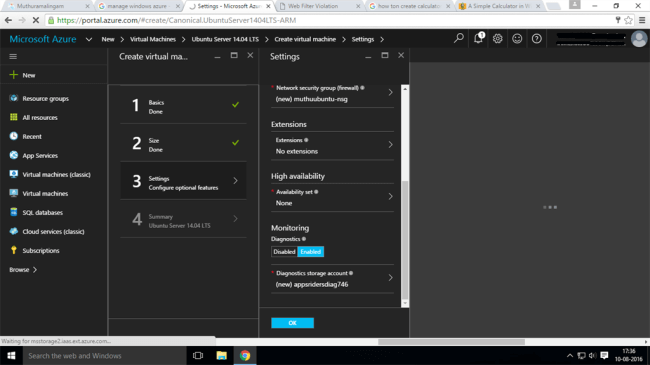Set Diagnostics to Disabled
650x365 pixels.
pyautogui.click(x=284, y=252)
